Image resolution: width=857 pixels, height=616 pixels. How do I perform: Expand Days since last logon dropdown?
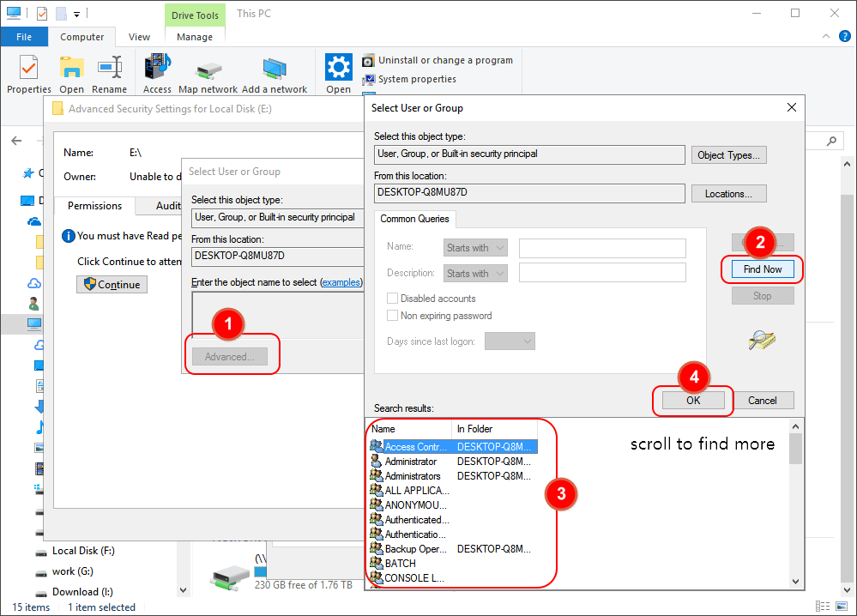pyautogui.click(x=510, y=341)
